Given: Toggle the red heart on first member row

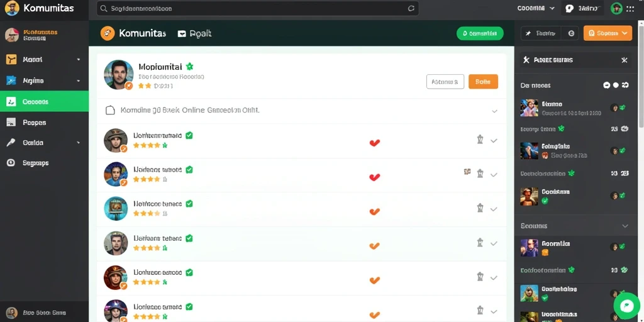Looking at the screenshot, I should point(375,143).
